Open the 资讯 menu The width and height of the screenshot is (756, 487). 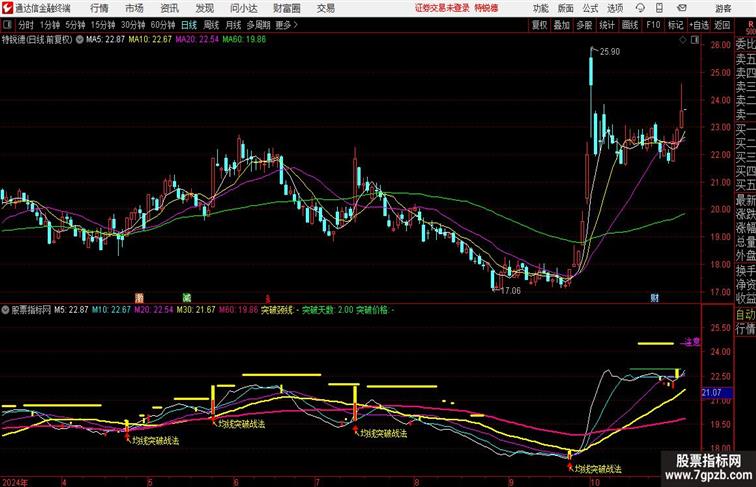(169, 8)
